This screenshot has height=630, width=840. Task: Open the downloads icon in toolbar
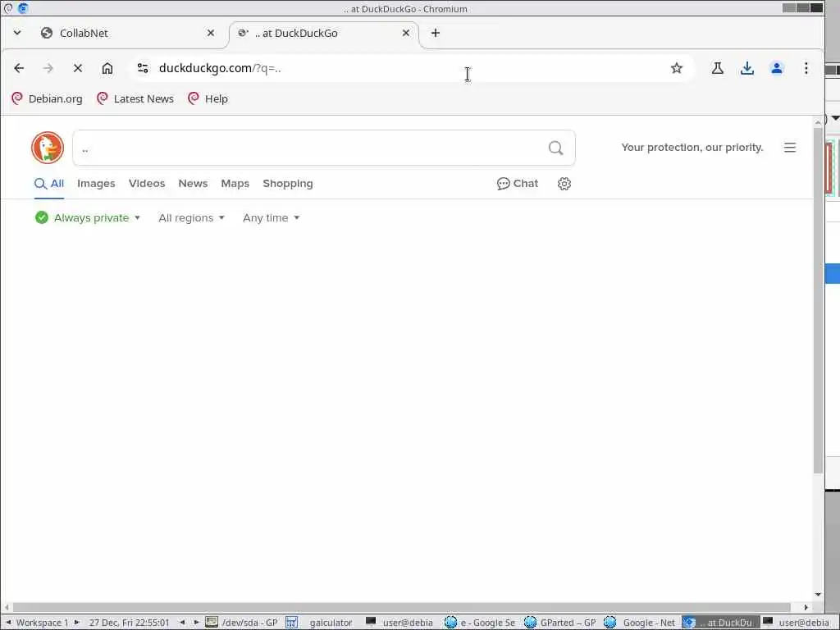746,68
